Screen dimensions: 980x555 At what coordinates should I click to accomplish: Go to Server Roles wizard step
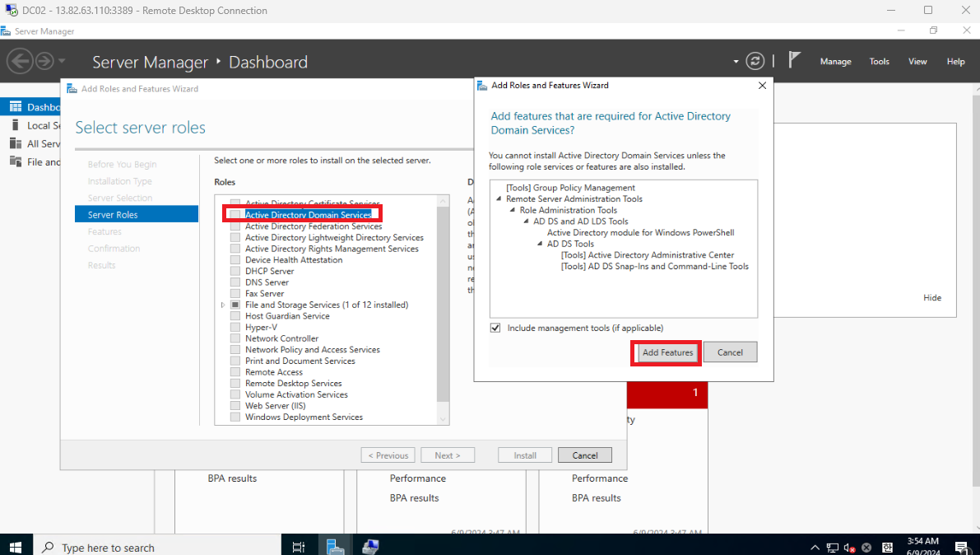137,215
